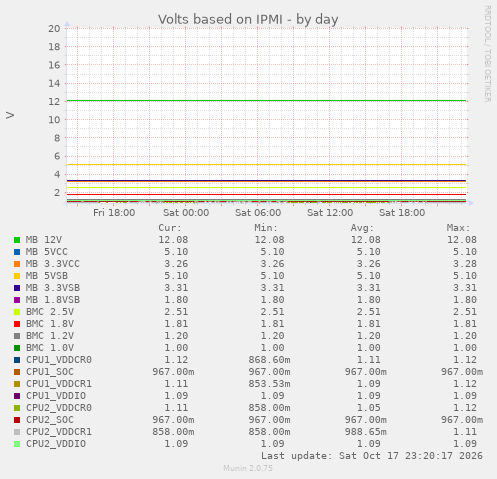This screenshot has height=479, width=497.
Task: Click the Avg: column header
Action: (x=362, y=228)
